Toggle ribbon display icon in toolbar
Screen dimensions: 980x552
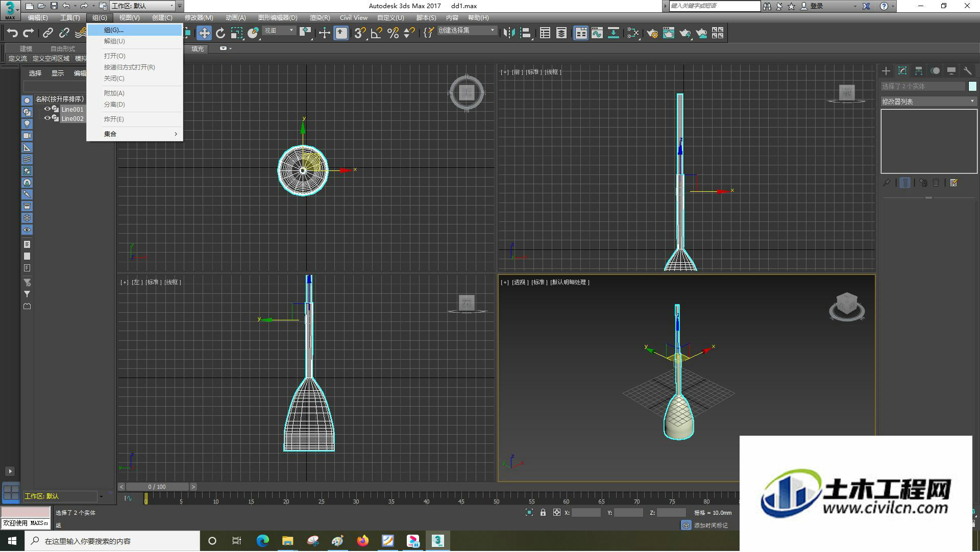tap(581, 33)
